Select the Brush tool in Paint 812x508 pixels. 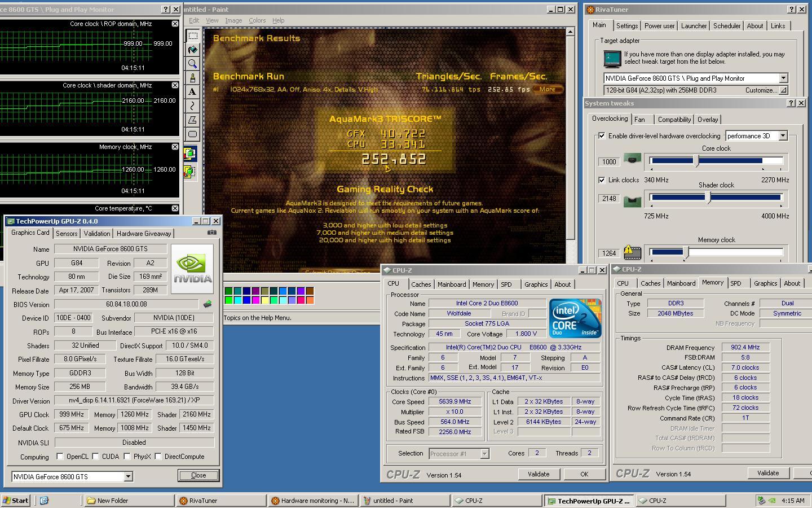click(192, 78)
